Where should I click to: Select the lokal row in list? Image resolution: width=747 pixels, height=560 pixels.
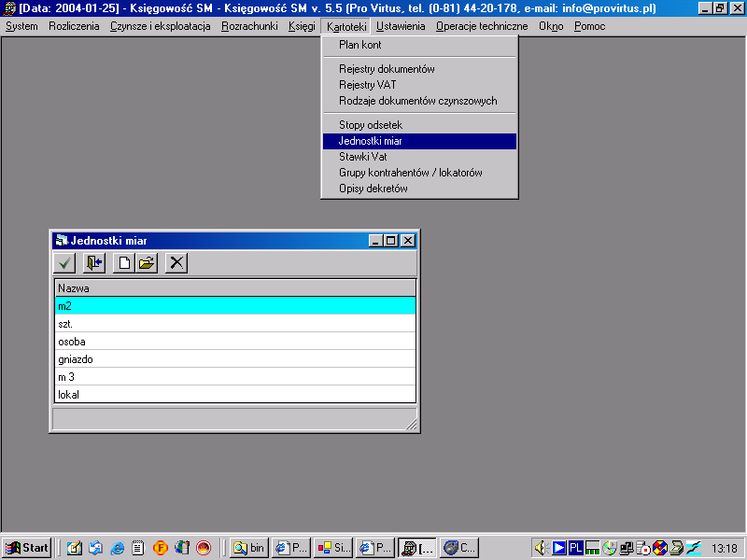[235, 394]
